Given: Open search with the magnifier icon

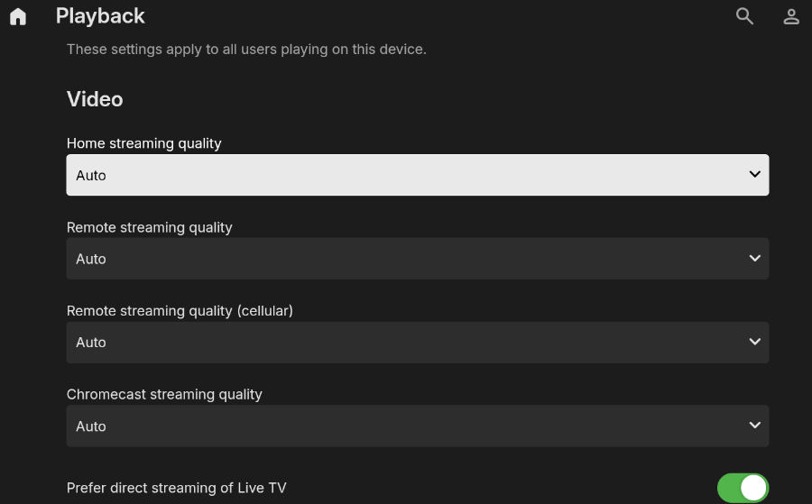Looking at the screenshot, I should pos(744,16).
